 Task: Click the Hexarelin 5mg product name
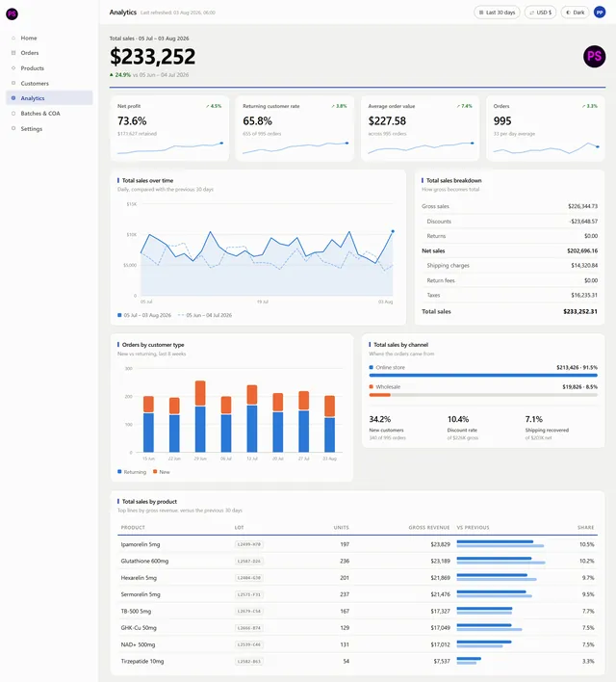pos(139,578)
